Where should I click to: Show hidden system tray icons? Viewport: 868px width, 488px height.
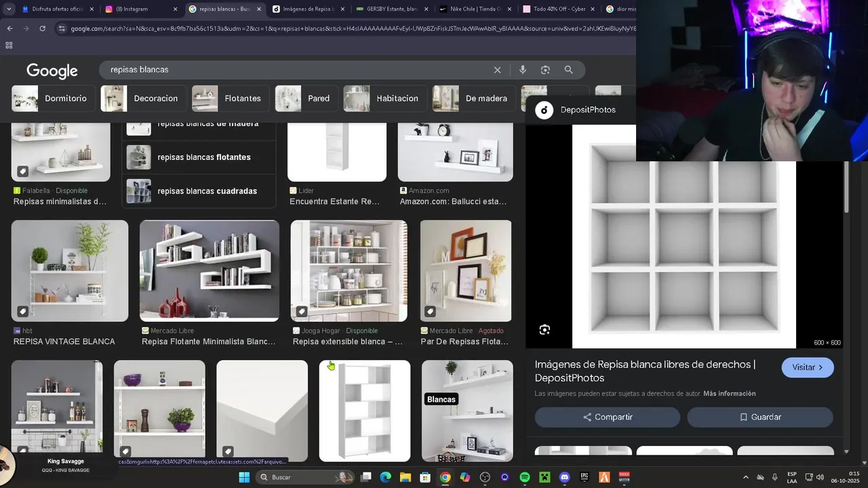click(x=746, y=477)
